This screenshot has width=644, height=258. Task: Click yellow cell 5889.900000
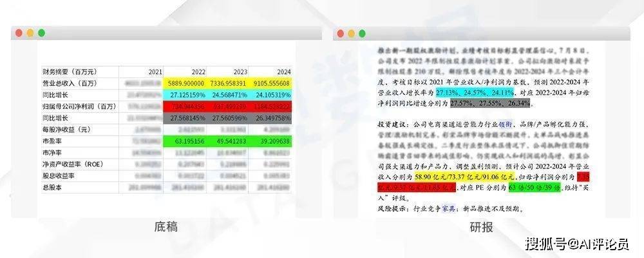pyautogui.click(x=185, y=84)
